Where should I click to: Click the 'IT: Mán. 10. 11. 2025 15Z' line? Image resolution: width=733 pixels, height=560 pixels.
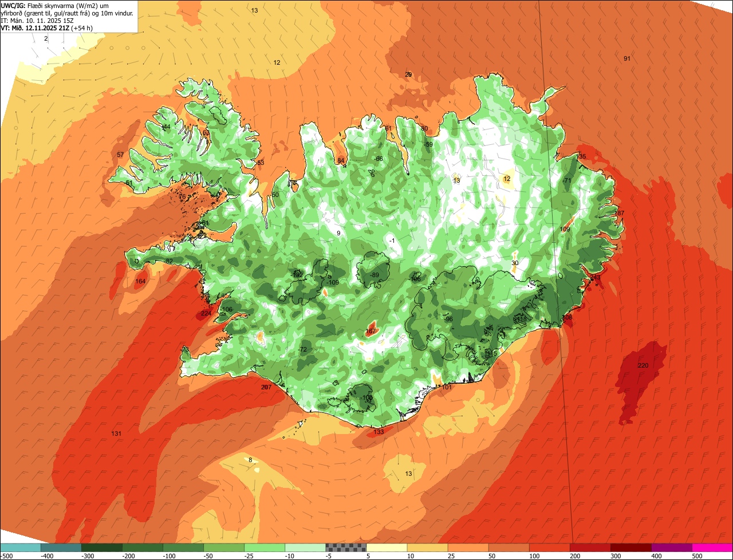pyautogui.click(x=37, y=20)
